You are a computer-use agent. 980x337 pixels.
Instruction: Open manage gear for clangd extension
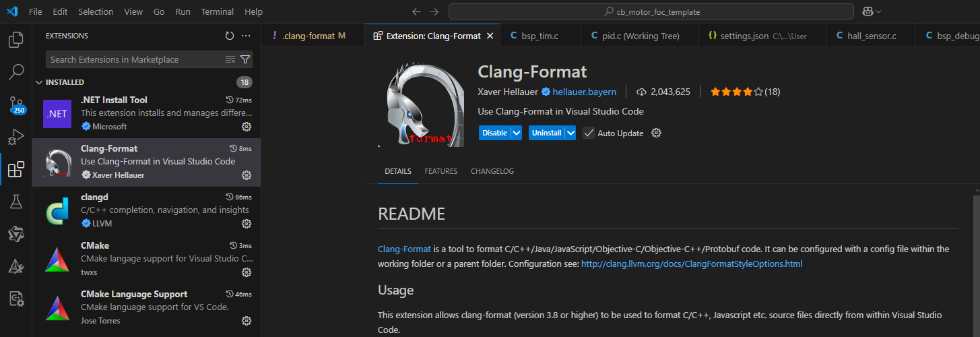[247, 224]
